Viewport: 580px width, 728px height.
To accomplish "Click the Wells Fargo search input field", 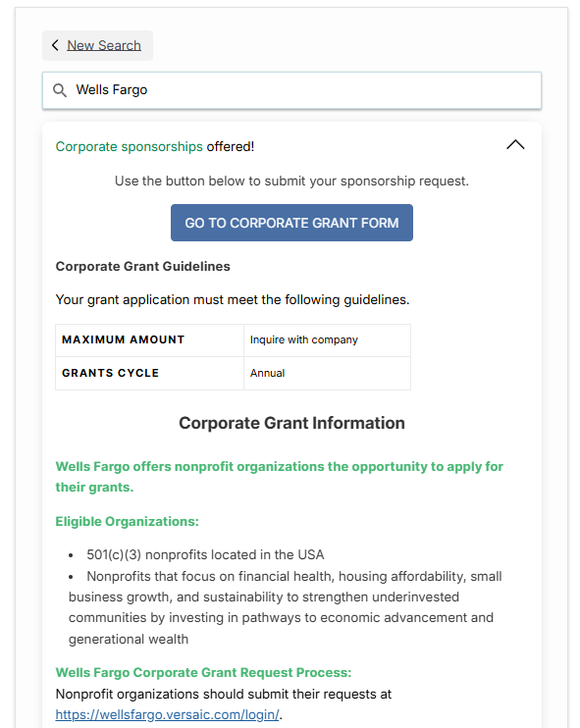I will (x=291, y=90).
